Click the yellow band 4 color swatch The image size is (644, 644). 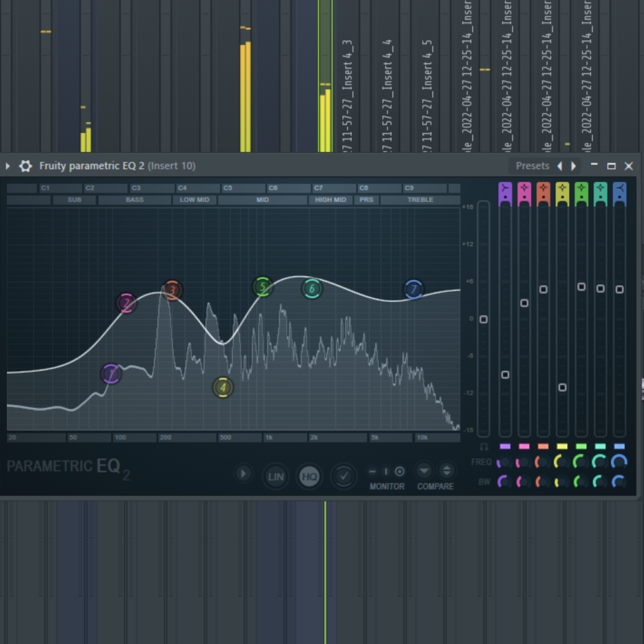tap(562, 446)
